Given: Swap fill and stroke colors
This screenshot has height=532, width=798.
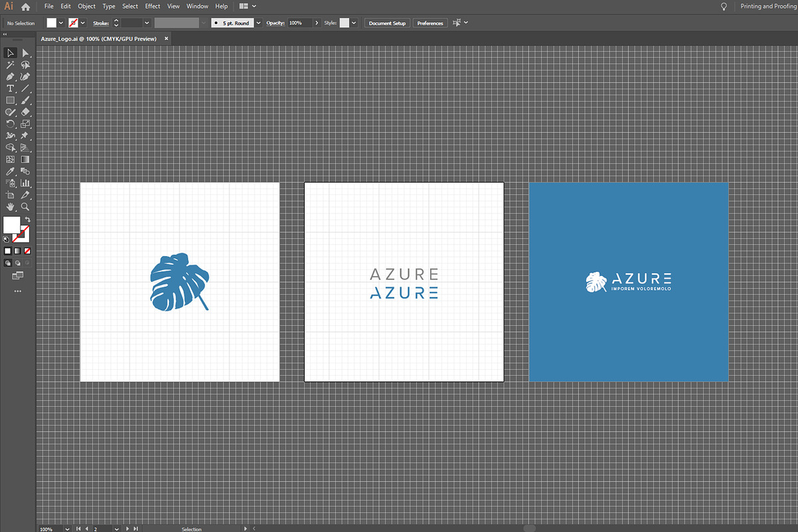Looking at the screenshot, I should click(x=27, y=219).
